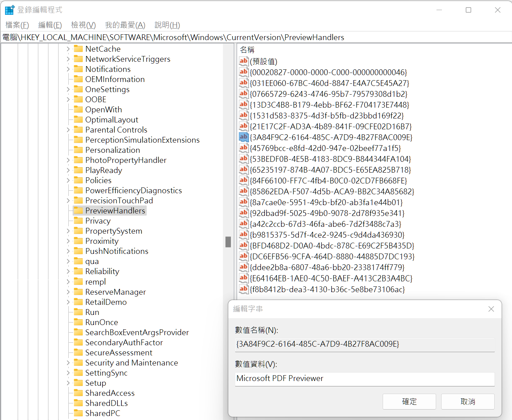The image size is (512, 420).
Task: Click the Registry Editor app icon in title bar
Action: (9, 10)
